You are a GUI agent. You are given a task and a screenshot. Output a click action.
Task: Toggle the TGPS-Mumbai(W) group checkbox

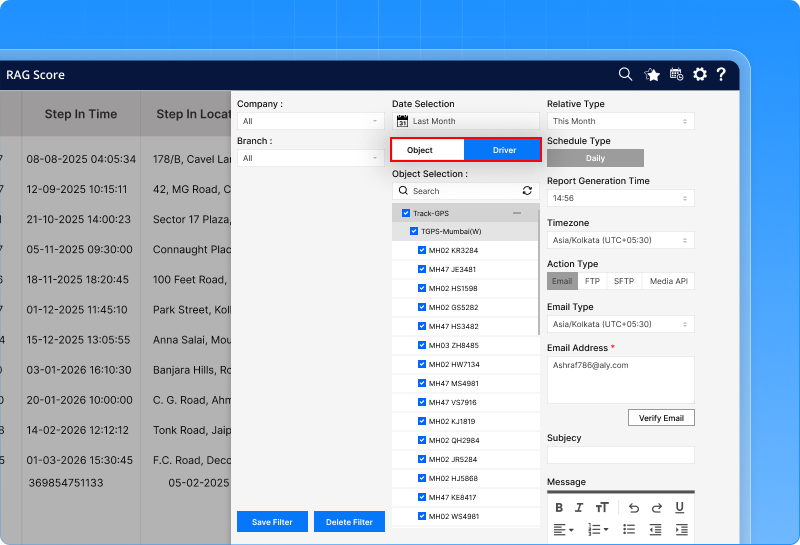click(x=414, y=231)
